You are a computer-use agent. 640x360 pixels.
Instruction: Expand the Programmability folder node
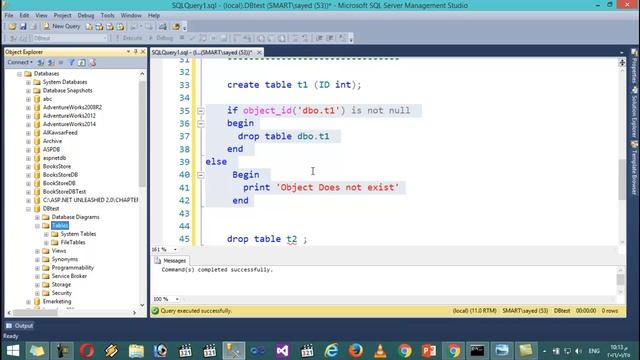click(37, 268)
